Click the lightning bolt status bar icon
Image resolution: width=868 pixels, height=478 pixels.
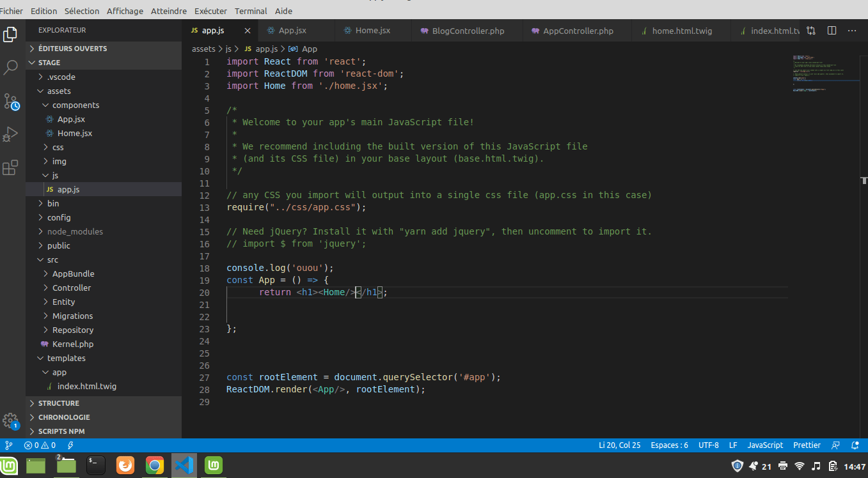point(70,445)
